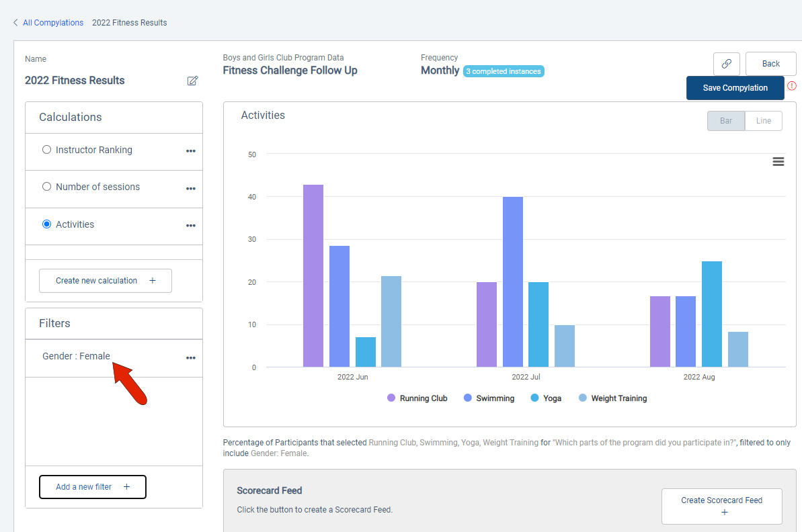Click the Create Scorecard Feed button
802x532 pixels.
722,506
